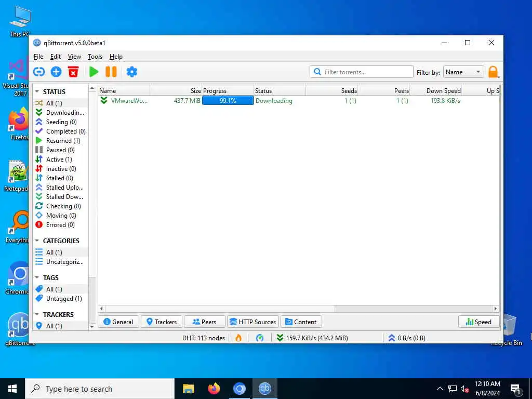The height and width of the screenshot is (399, 532).
Task: Switch to the Peers tab
Action: tap(205, 322)
